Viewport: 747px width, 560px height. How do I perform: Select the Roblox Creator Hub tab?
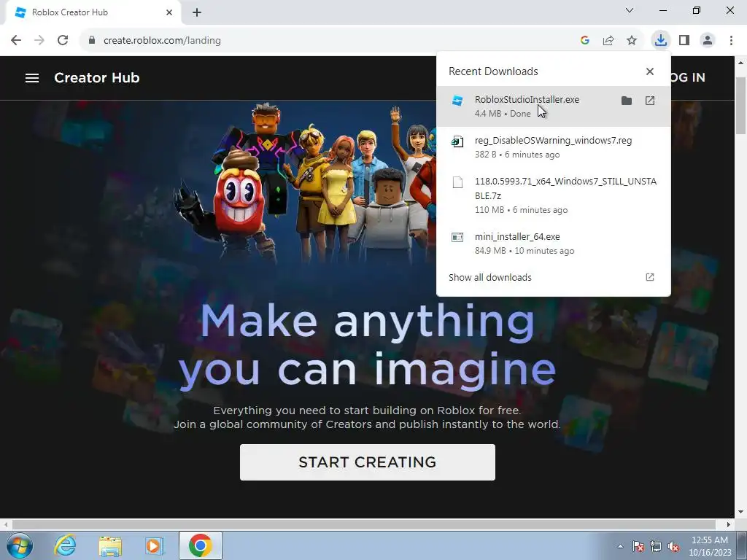[93, 13]
